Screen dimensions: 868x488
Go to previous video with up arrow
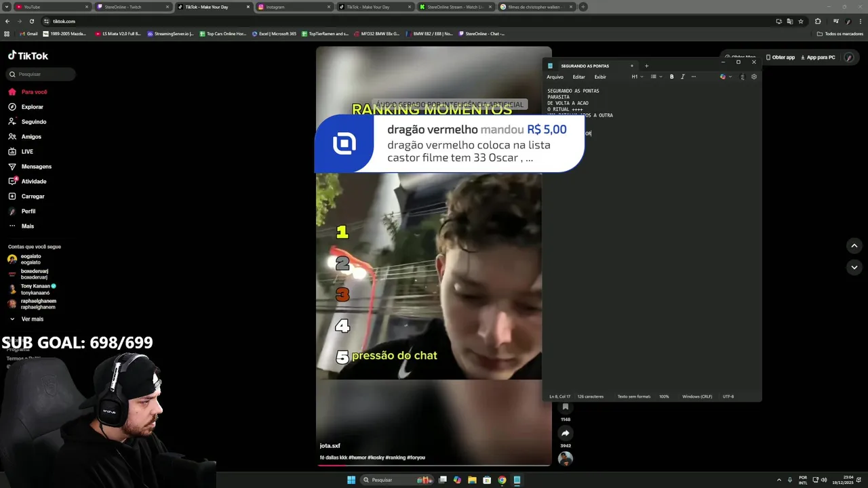(x=854, y=245)
